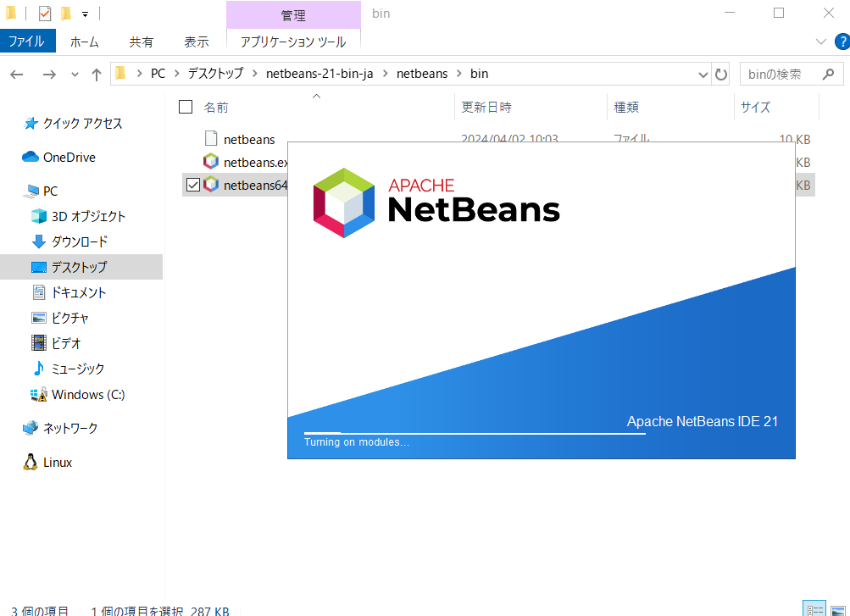Select the 管理 contextual tab header
This screenshot has height=616, width=850.
[x=293, y=15]
